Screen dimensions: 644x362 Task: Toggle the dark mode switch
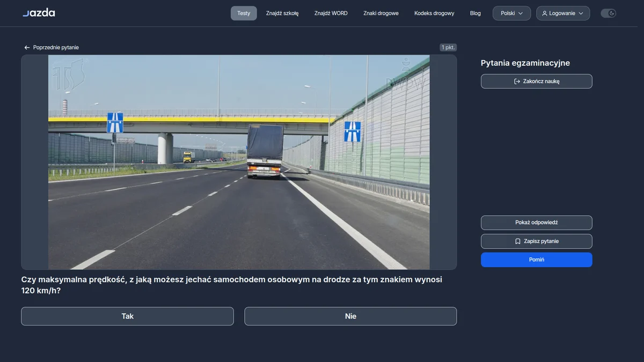coord(608,13)
